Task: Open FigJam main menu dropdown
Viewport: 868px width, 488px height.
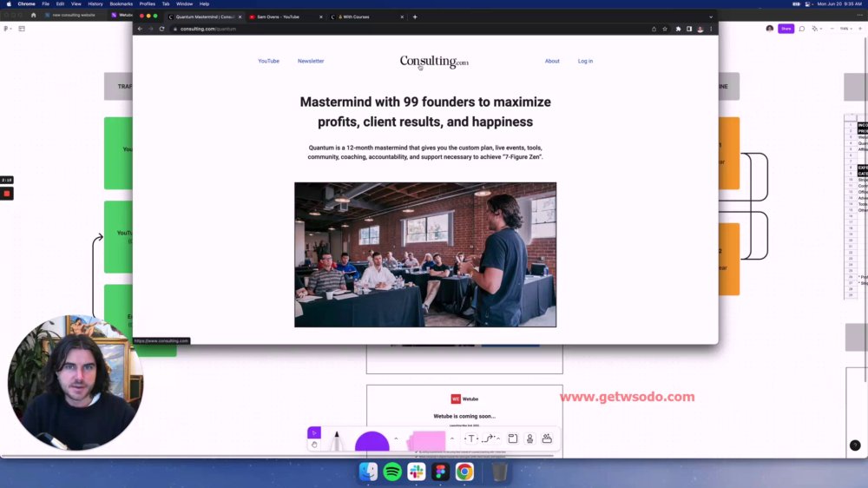Action: tap(7, 29)
